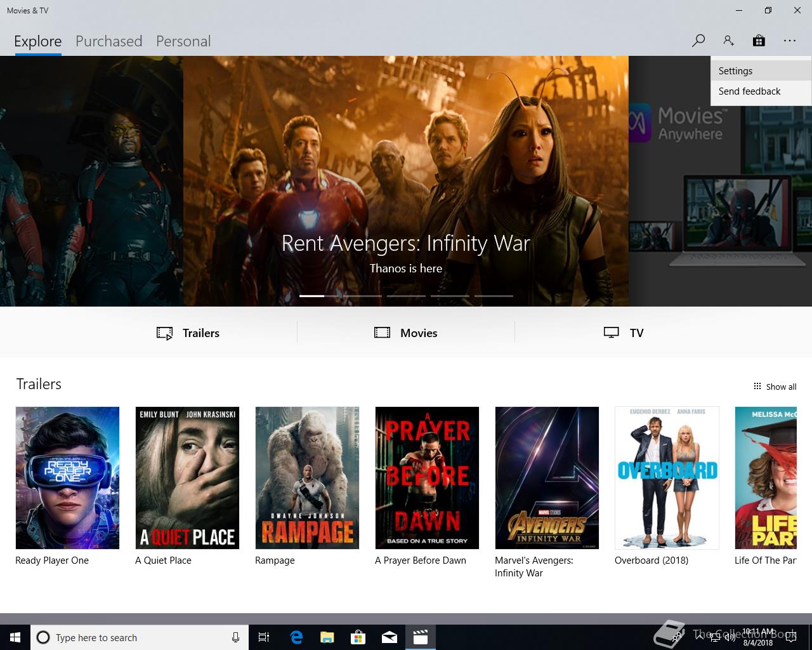Click the 'A Quiet Place' title text
Screen dimensions: 812x650
tap(163, 560)
